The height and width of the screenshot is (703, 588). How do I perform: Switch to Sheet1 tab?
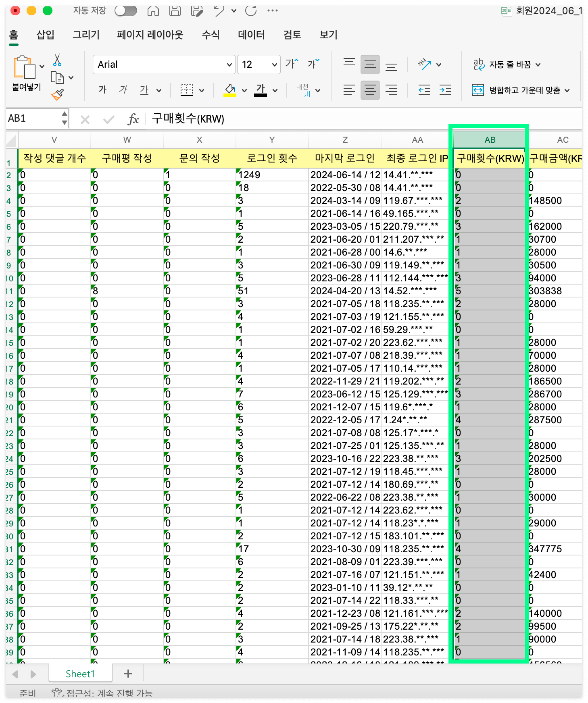[x=80, y=674]
